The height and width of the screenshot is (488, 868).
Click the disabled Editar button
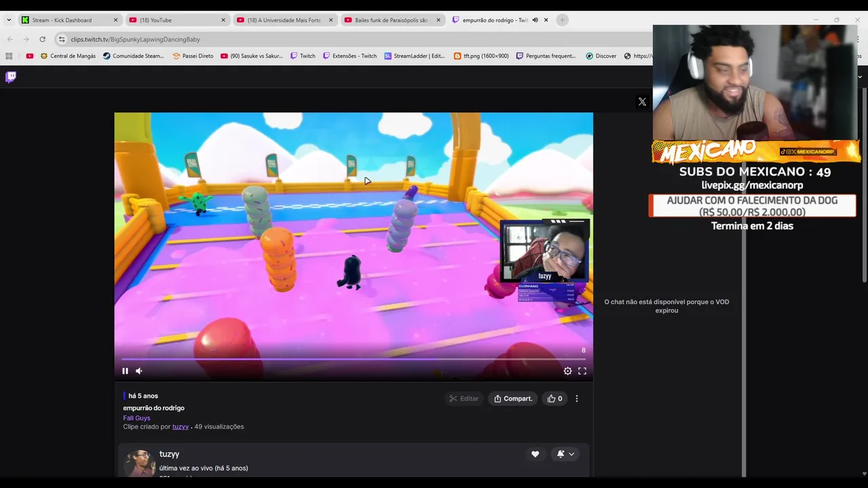[x=464, y=399]
